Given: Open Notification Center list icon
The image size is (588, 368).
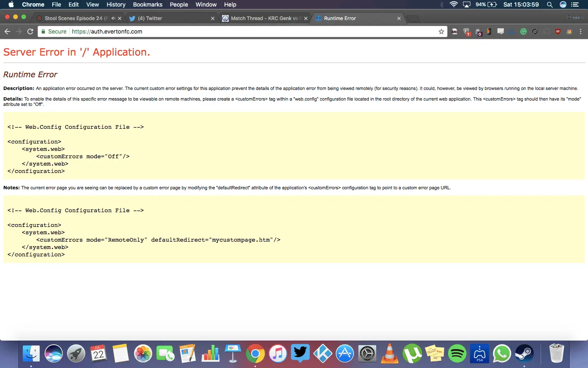Looking at the screenshot, I should (x=575, y=4).
